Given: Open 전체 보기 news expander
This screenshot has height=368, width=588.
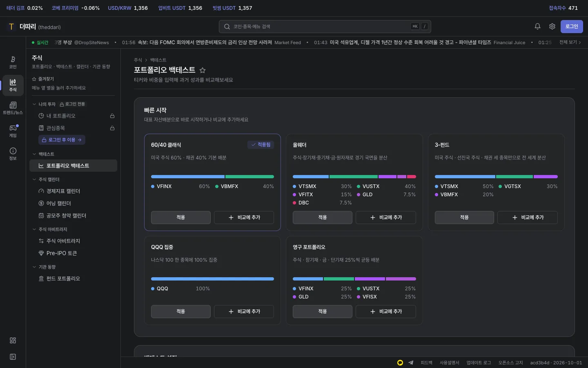Looking at the screenshot, I should pyautogui.click(x=570, y=42).
